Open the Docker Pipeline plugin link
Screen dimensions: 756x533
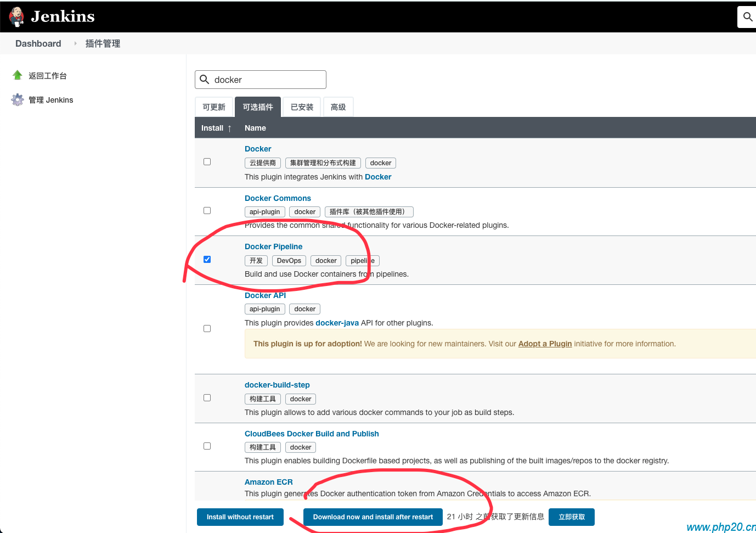point(273,246)
